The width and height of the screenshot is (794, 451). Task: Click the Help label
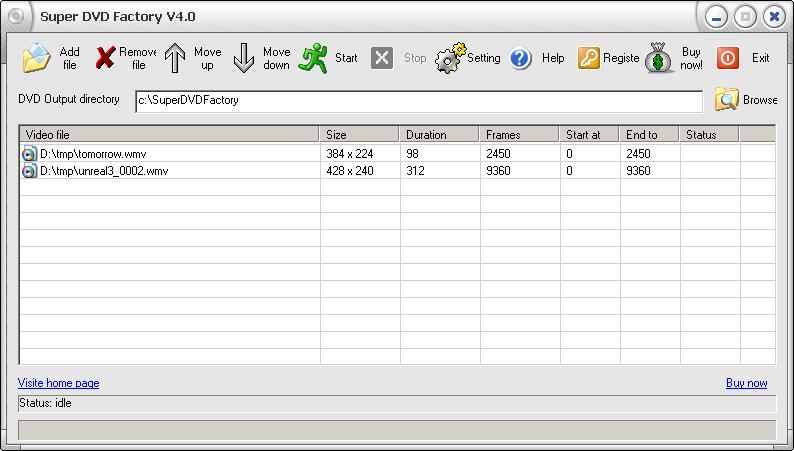[x=553, y=58]
